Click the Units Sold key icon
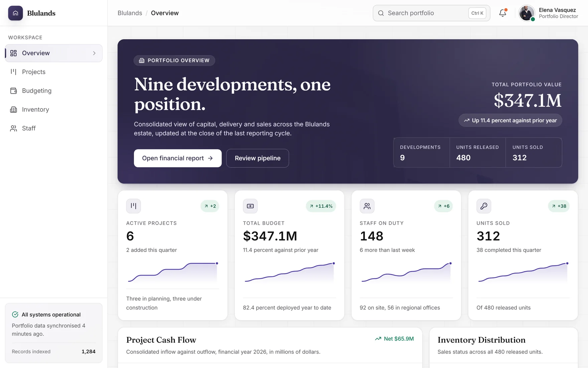588x368 pixels. click(x=484, y=206)
